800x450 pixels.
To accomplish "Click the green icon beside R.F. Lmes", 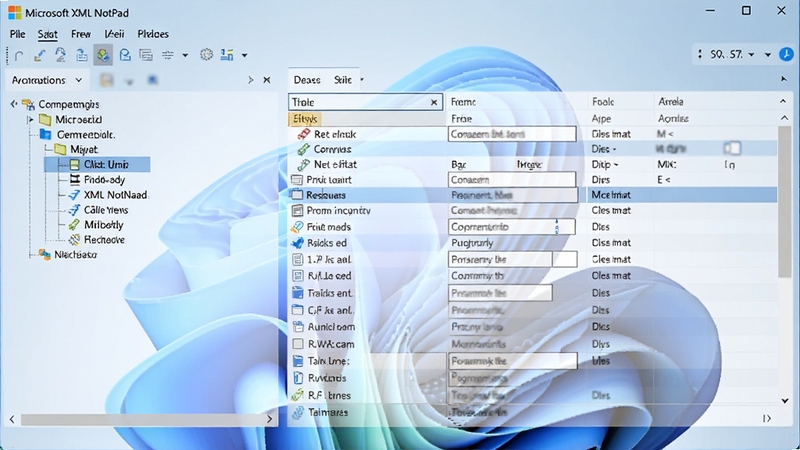I will (297, 395).
